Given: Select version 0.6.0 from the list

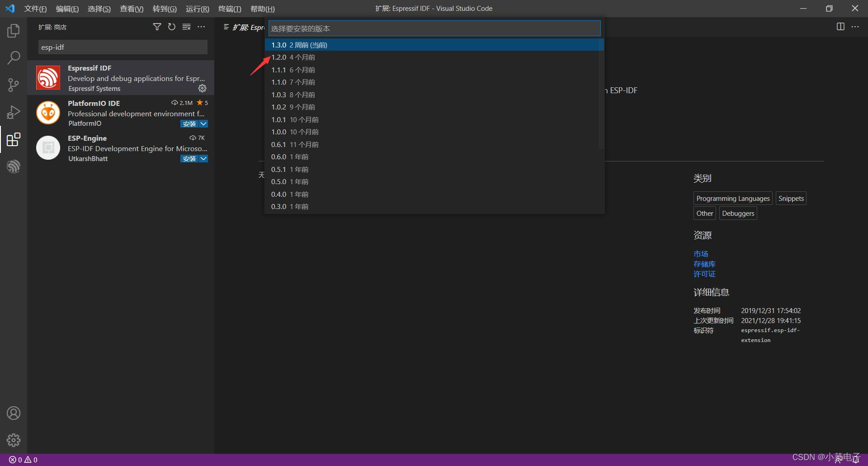Looking at the screenshot, I should tap(434, 157).
